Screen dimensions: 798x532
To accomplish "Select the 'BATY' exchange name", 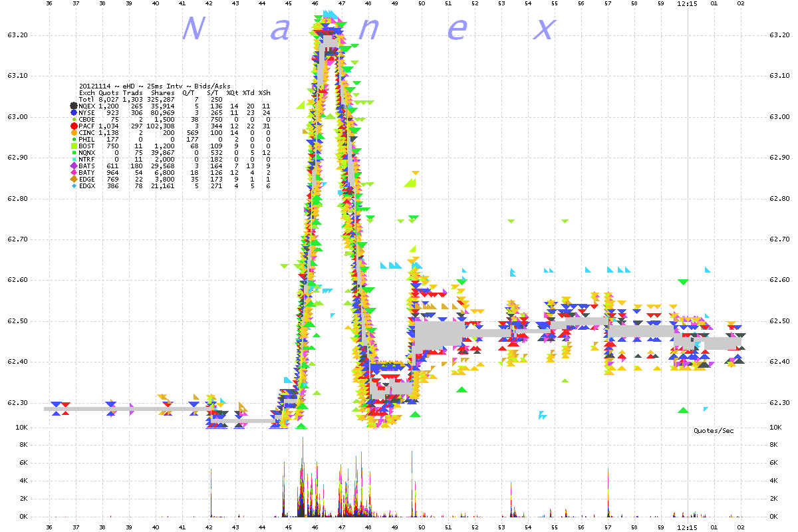I will 87,173.
